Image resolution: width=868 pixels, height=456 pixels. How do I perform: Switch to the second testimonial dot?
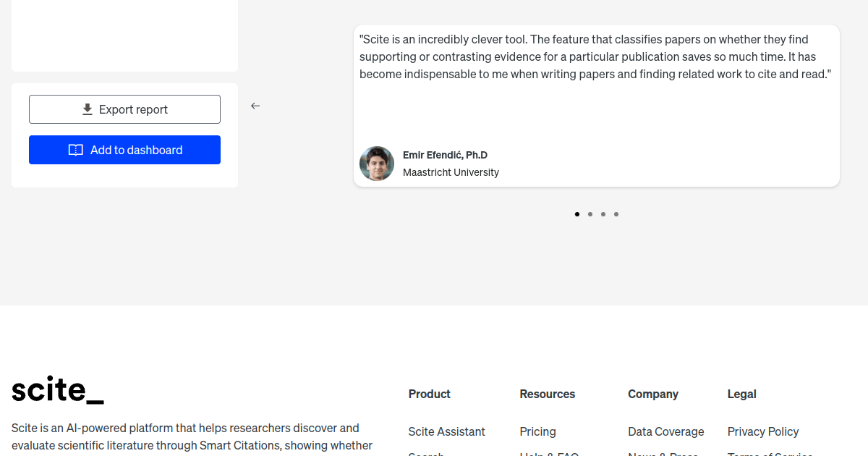click(590, 214)
